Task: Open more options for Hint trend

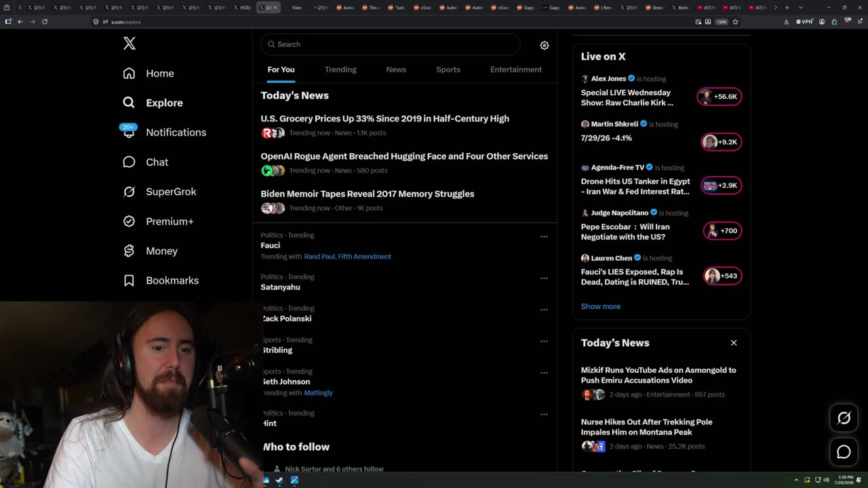Action: point(544,414)
